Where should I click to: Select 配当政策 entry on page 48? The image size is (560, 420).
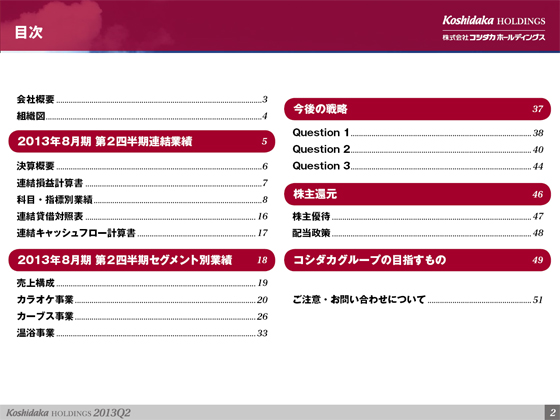(418, 233)
